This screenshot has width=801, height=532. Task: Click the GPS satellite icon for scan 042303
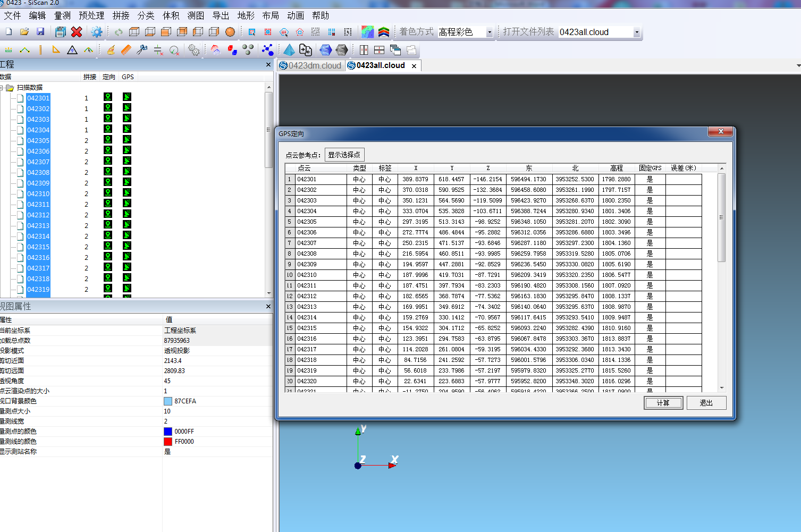point(127,119)
